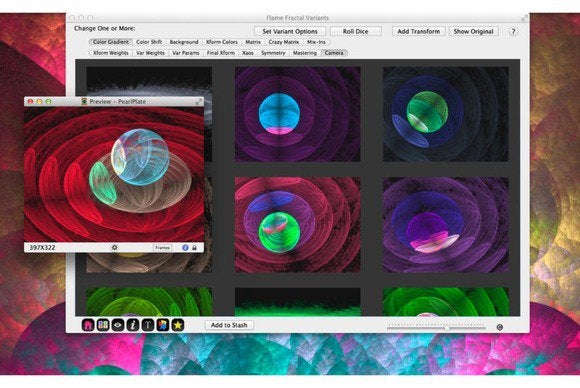Image resolution: width=580 pixels, height=388 pixels.
Task: Open the gear settings in Preview window
Action: click(115, 247)
